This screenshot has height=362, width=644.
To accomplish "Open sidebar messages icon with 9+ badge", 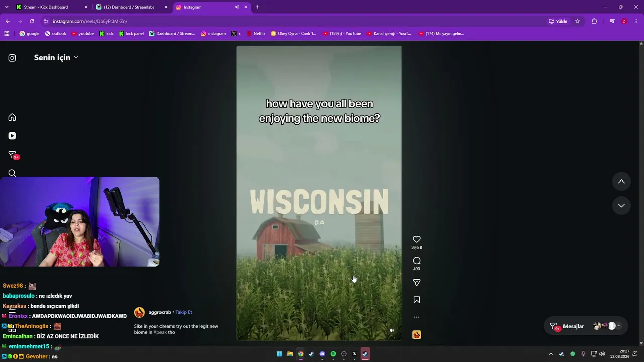I will coord(13,155).
